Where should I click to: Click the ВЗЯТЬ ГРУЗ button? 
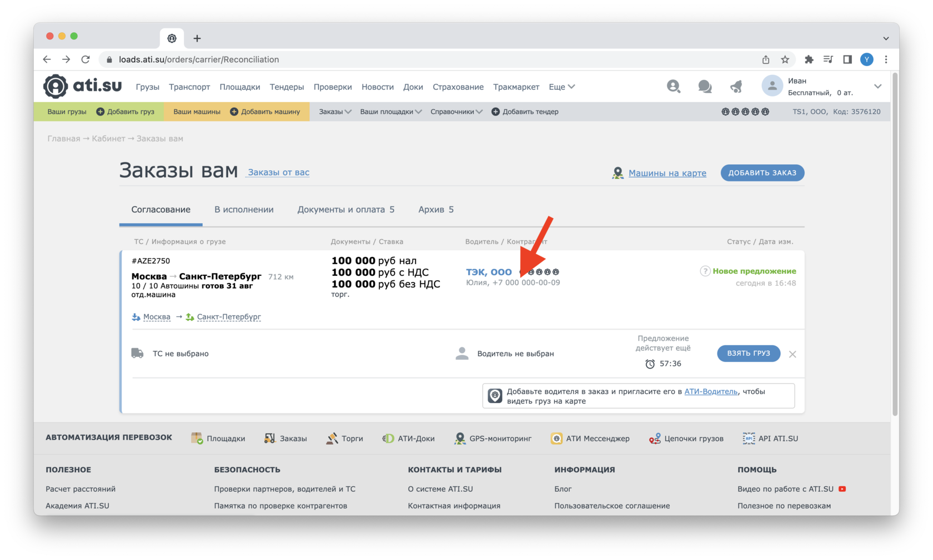pos(748,353)
